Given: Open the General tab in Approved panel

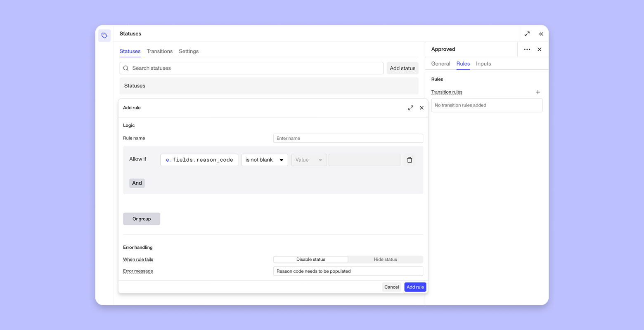Looking at the screenshot, I should [441, 64].
